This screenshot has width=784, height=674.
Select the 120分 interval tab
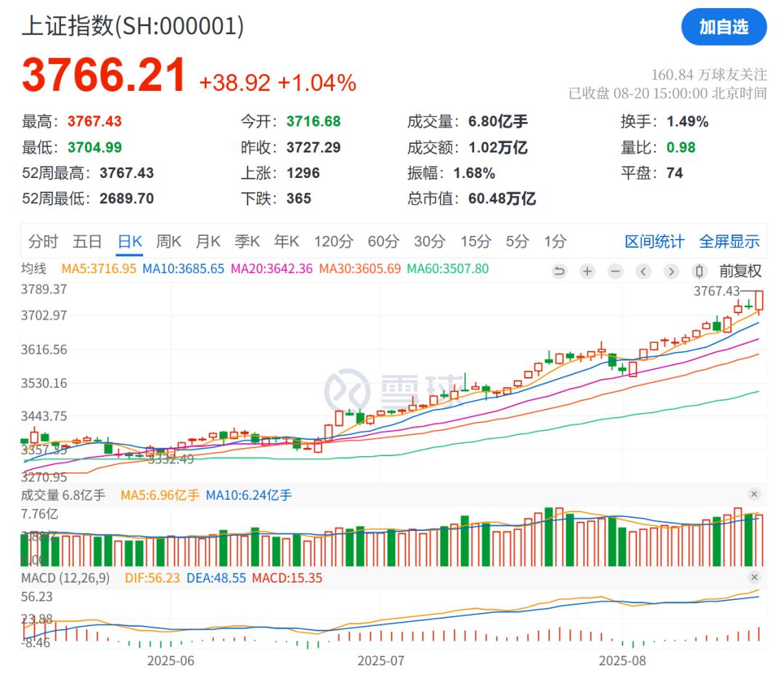(333, 242)
